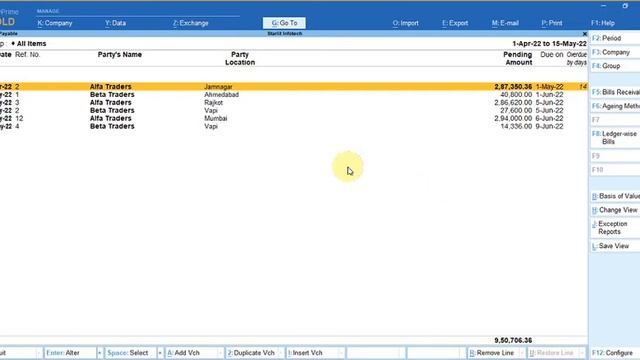This screenshot has width=640, height=360.
Task: Open the P: Print menu
Action: (x=552, y=23)
